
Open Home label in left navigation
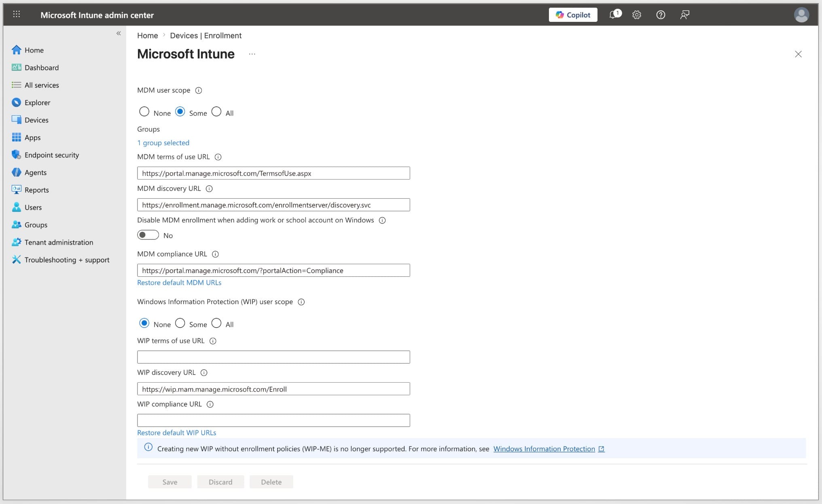(x=34, y=50)
